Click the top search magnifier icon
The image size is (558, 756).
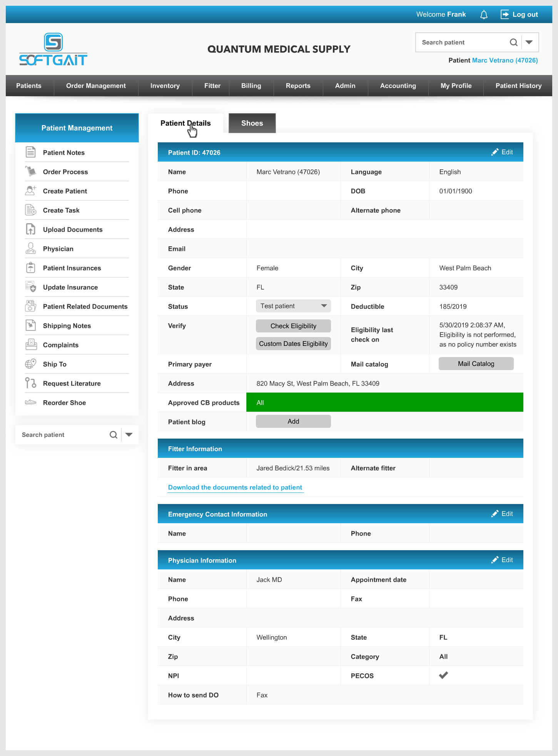(x=513, y=42)
